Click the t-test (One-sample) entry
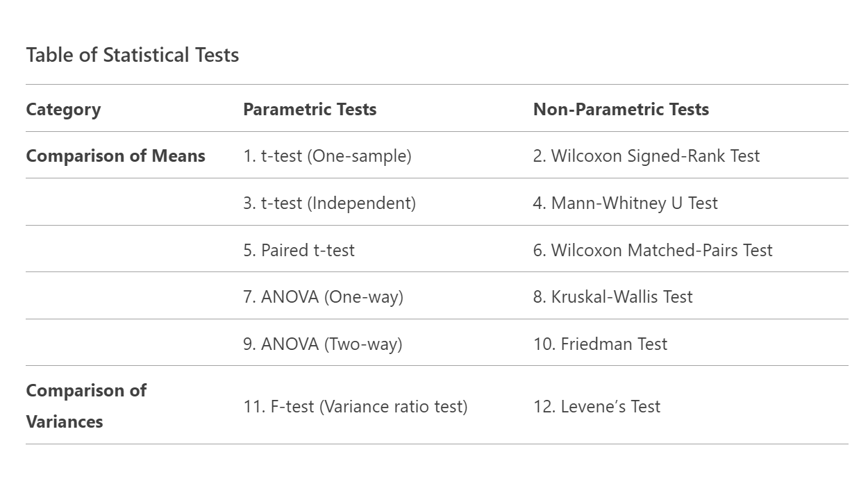This screenshot has width=868, height=486. (327, 156)
